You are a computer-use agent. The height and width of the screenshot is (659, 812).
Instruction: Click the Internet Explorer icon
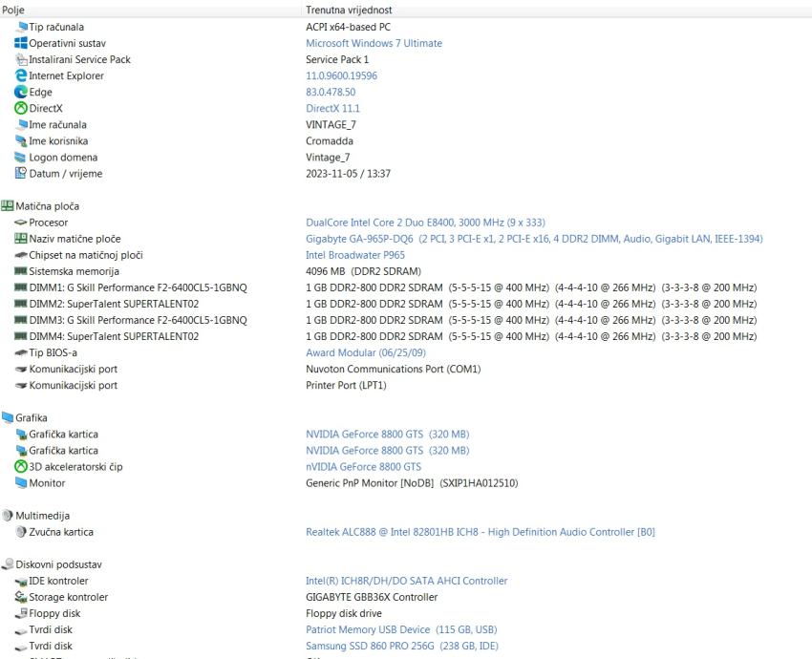point(21,75)
